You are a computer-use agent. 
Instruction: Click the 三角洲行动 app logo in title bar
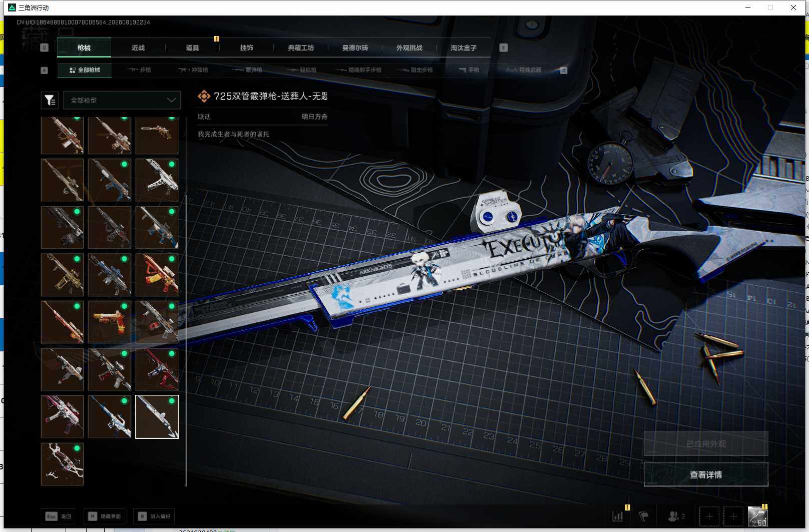13,8
